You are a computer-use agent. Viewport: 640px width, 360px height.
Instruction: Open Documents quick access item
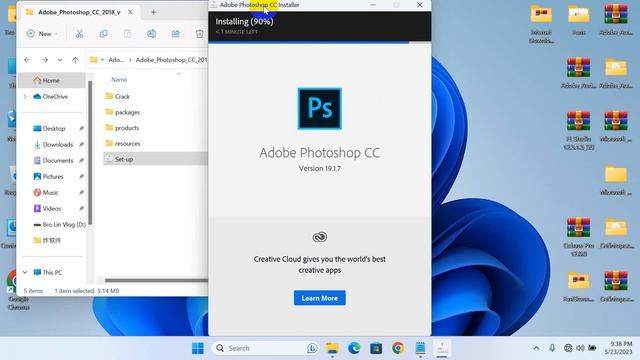coord(58,160)
